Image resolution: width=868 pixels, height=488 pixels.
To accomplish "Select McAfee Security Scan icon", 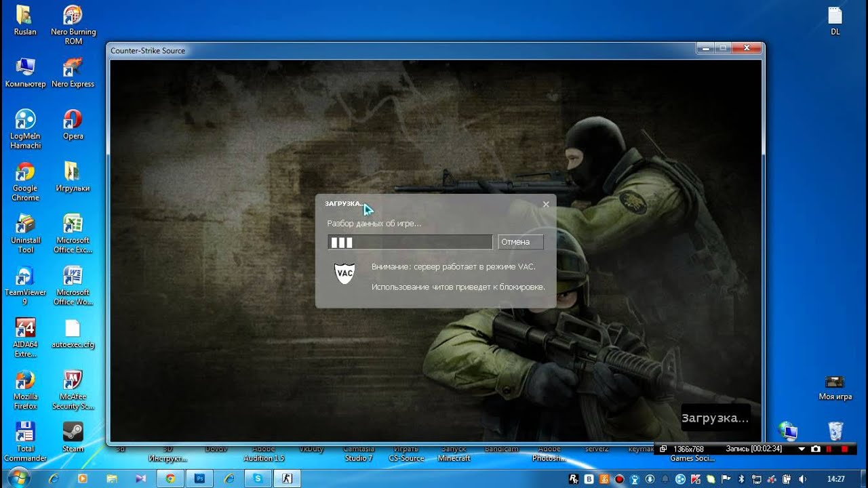I will [x=73, y=390].
